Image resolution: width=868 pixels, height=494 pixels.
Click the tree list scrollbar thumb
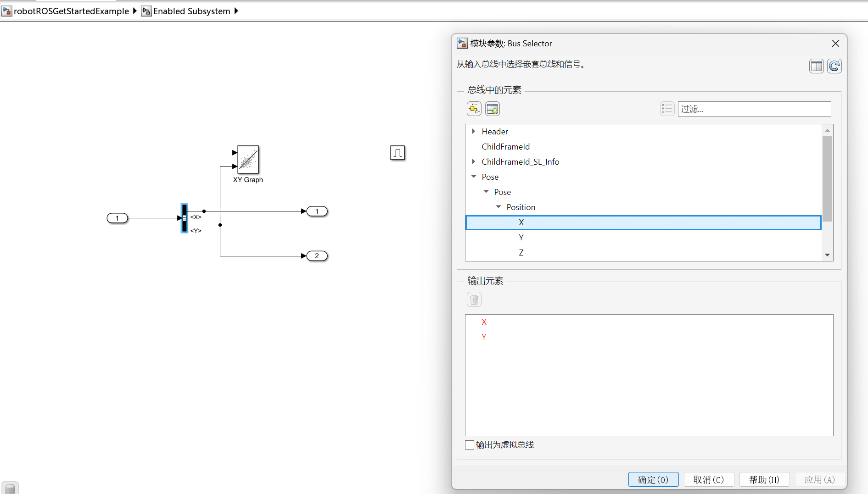(827, 178)
